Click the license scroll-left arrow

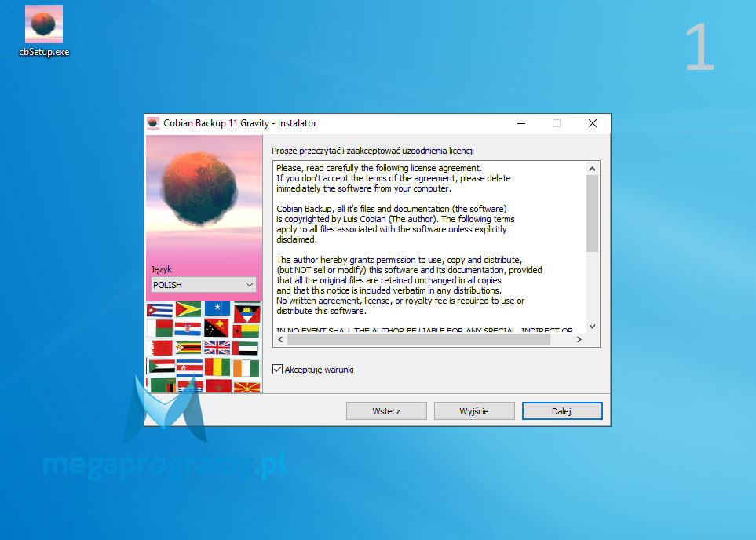click(x=280, y=339)
